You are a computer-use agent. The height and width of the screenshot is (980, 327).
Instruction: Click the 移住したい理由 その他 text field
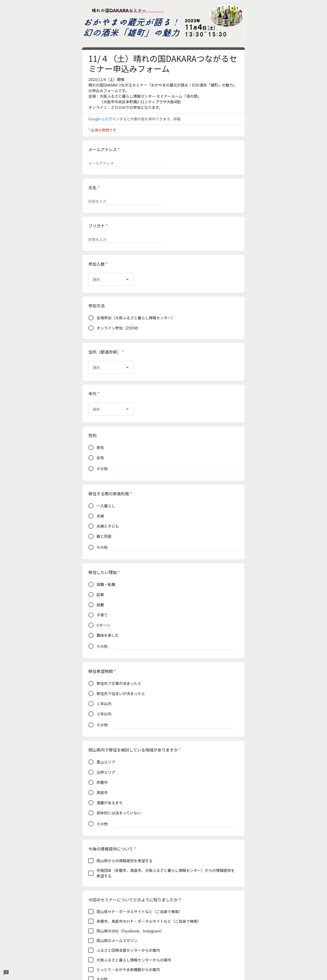(175, 646)
